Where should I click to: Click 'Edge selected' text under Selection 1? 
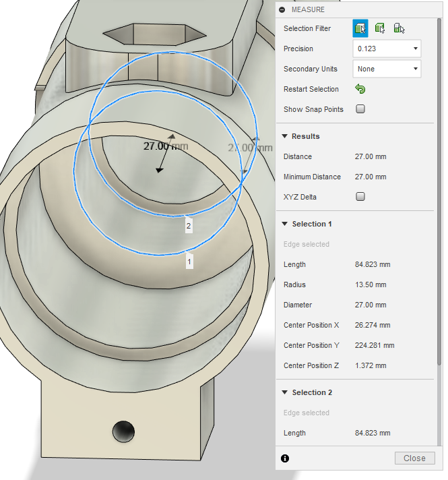pos(307,244)
